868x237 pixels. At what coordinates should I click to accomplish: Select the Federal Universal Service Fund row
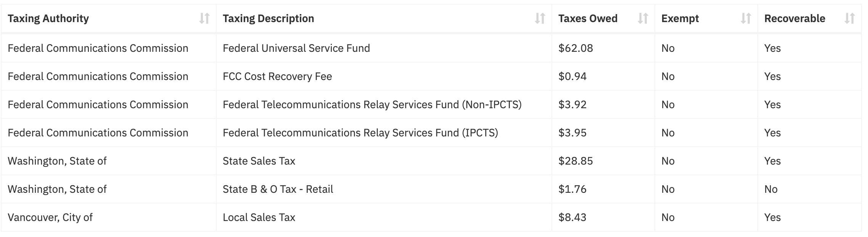431,48
